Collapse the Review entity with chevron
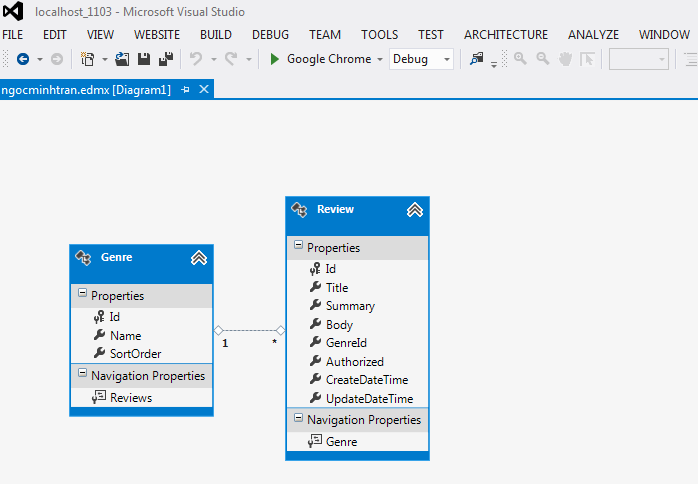This screenshot has height=484, width=698. point(415,210)
